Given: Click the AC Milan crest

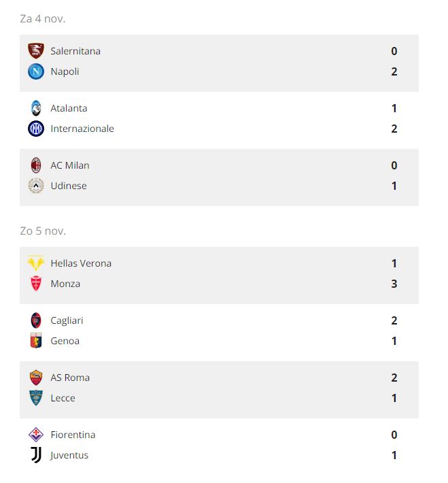Looking at the screenshot, I should click(x=35, y=165).
